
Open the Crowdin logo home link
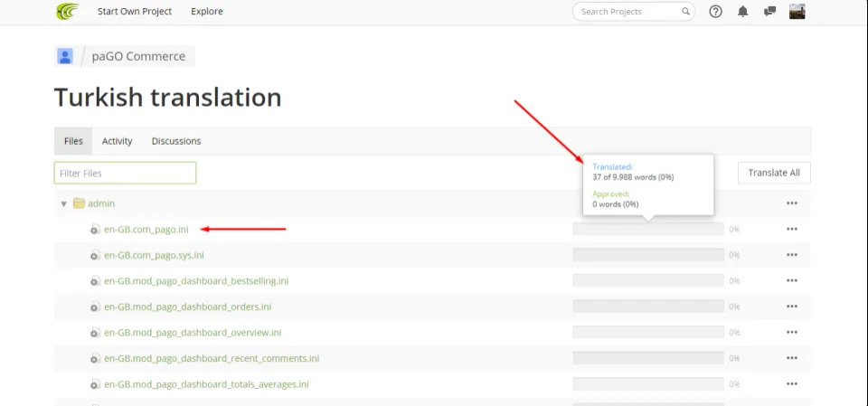pyautogui.click(x=68, y=11)
